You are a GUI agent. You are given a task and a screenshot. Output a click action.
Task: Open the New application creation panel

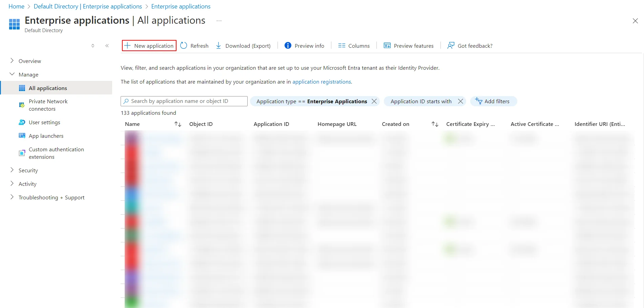(149, 45)
